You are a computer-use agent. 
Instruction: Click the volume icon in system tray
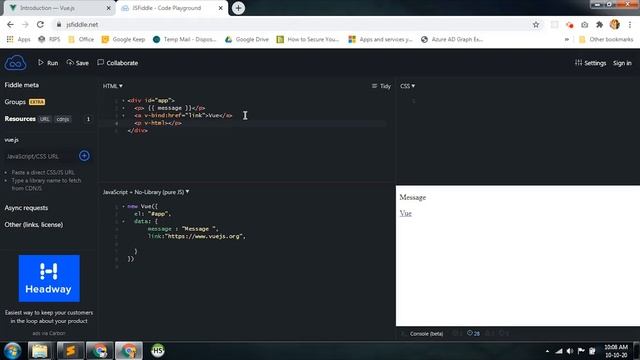pyautogui.click(x=570, y=351)
